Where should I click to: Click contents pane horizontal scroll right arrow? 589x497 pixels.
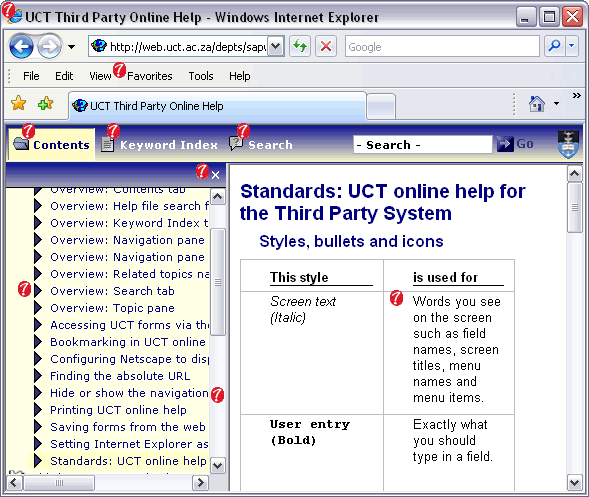[201, 482]
